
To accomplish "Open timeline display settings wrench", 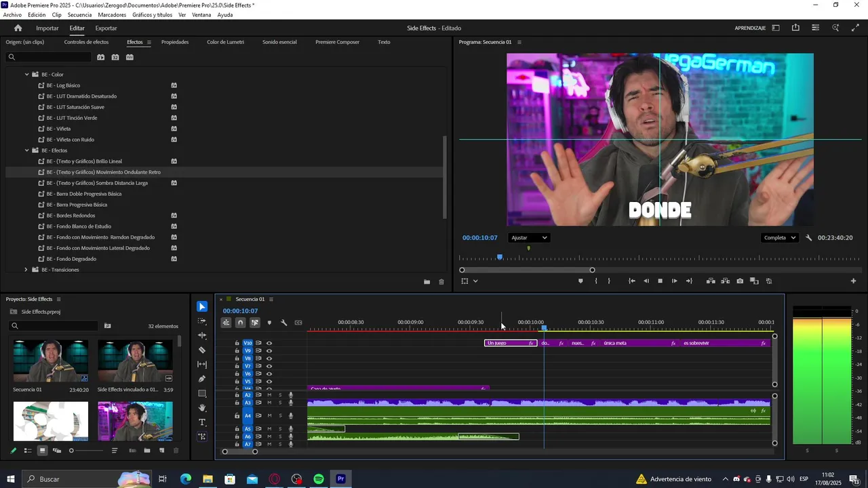I will click(284, 323).
